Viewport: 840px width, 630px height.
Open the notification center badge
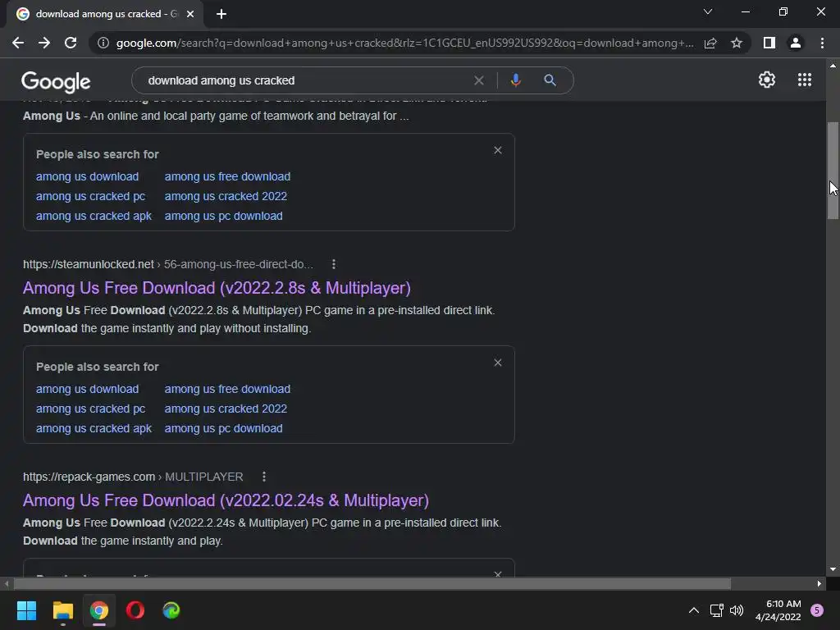[817, 610]
